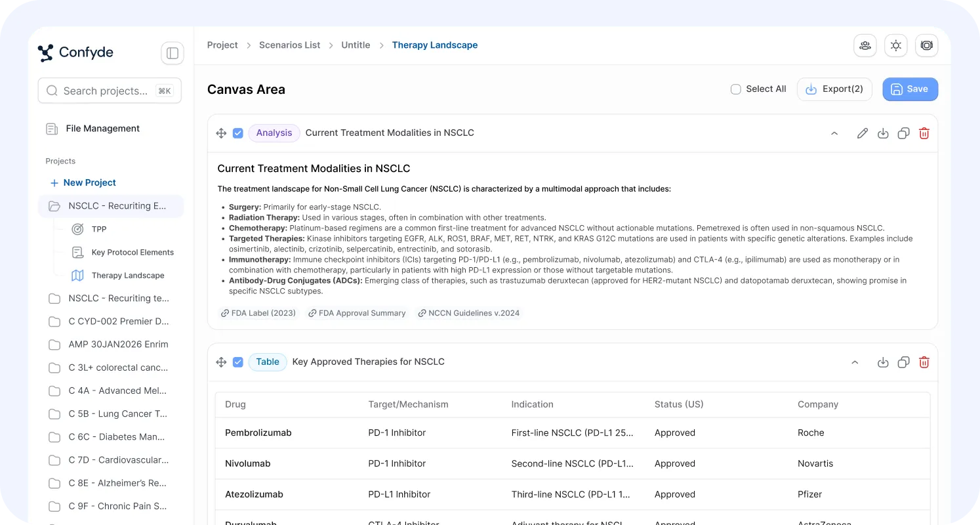Click the Atezolizumab drug cell
The image size is (980, 525).
click(254, 495)
